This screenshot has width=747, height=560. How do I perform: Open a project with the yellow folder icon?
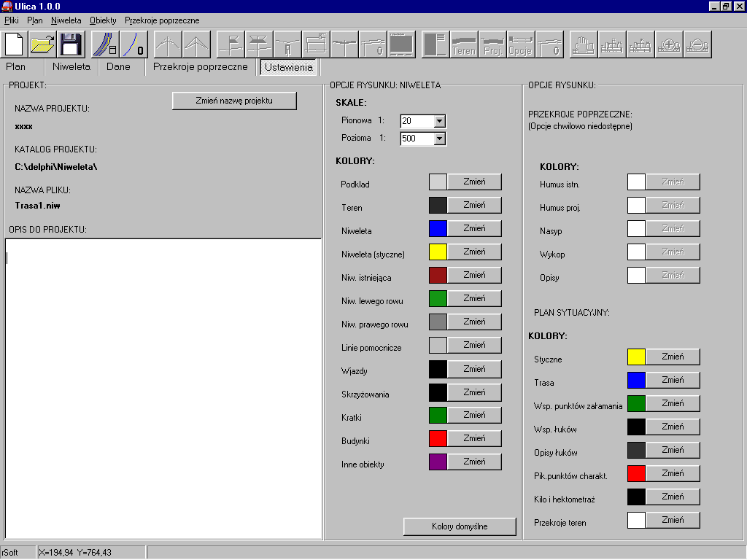point(43,44)
